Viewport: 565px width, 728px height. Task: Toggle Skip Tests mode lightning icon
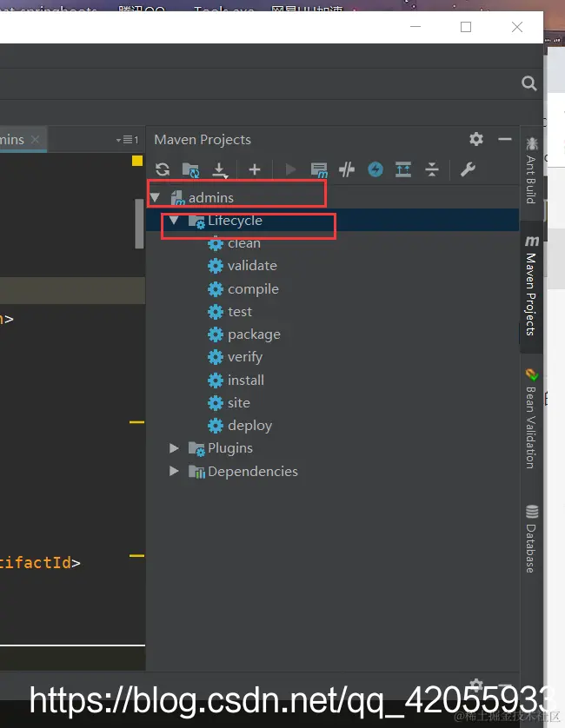pos(376,169)
